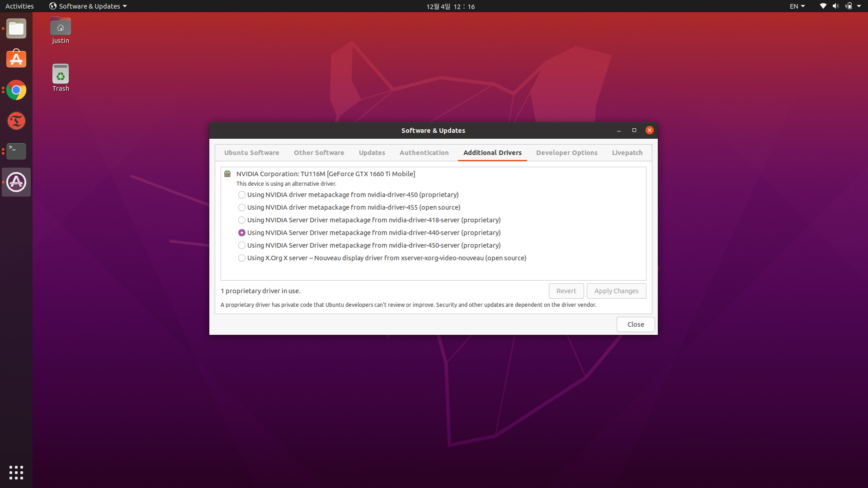Click the Software Updater dock icon
Screen dimensions: 868x488
click(x=16, y=182)
